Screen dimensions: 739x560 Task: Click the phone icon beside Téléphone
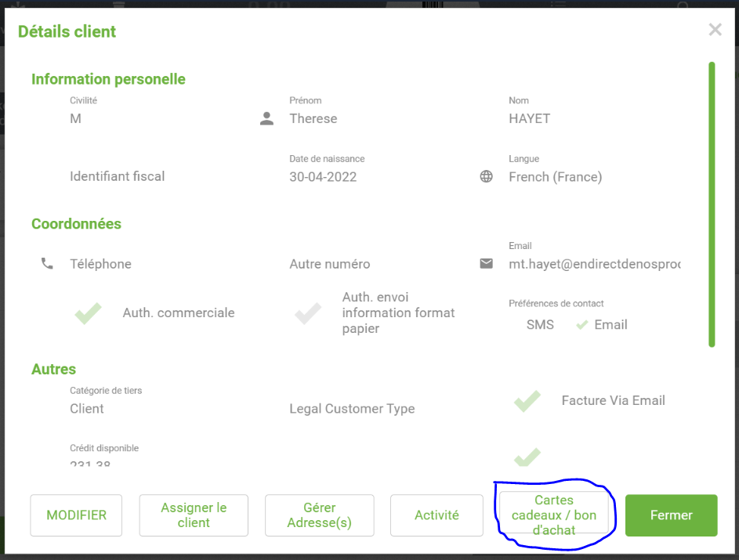pos(47,264)
